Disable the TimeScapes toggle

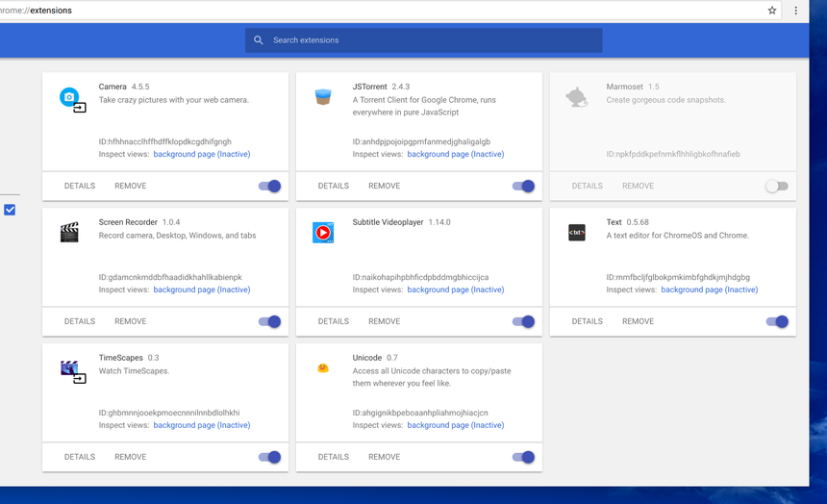269,457
